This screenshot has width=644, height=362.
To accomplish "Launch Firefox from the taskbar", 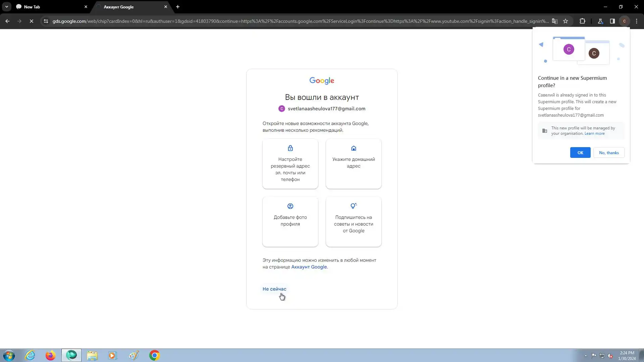I will click(x=50, y=355).
